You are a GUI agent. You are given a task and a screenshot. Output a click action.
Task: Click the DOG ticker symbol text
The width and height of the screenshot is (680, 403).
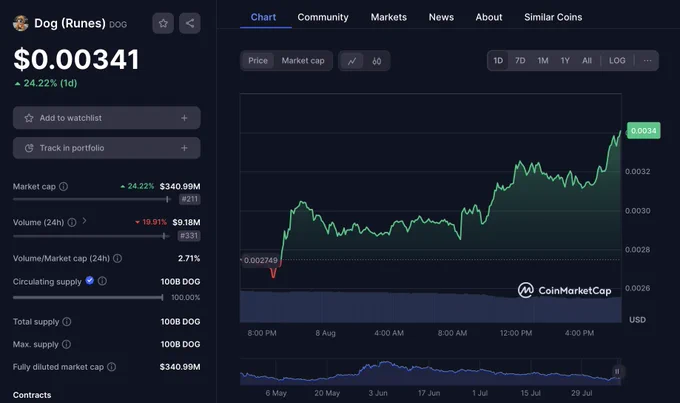click(118, 25)
